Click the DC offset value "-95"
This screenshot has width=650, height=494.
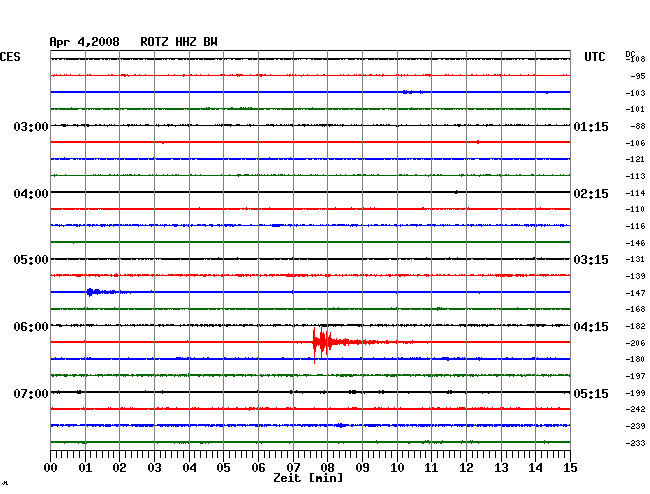638,76
